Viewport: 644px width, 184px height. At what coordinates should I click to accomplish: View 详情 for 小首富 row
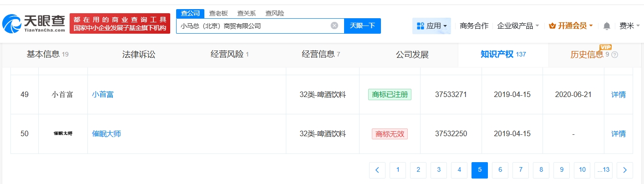tap(618, 95)
